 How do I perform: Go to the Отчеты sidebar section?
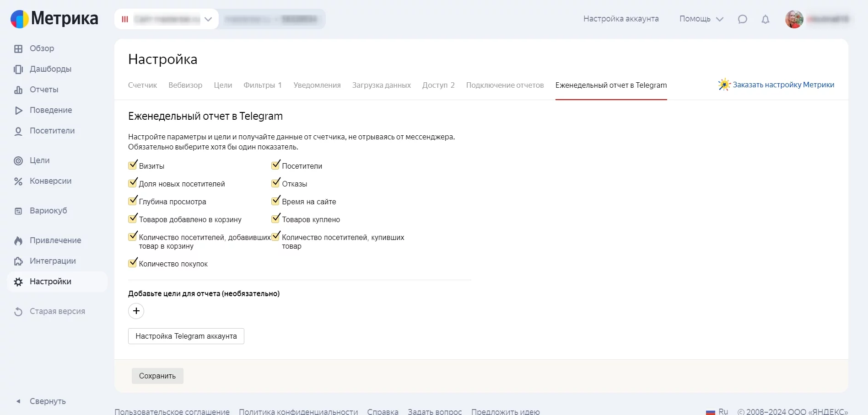[x=43, y=90]
